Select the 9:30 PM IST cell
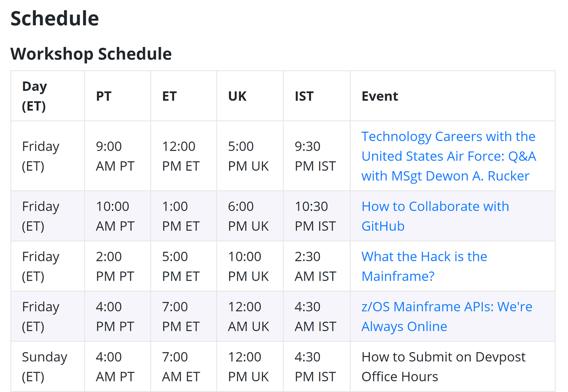Image resolution: width=568 pixels, height=392 pixels. click(317, 156)
